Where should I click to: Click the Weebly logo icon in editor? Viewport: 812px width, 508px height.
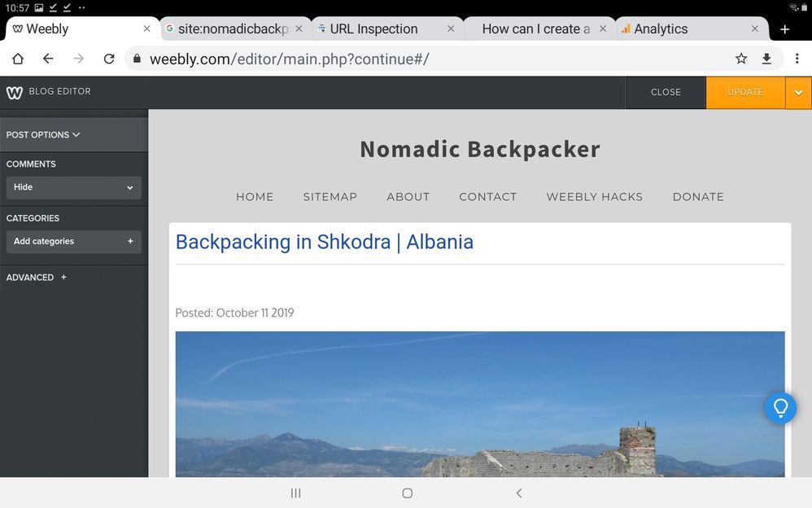[14, 92]
